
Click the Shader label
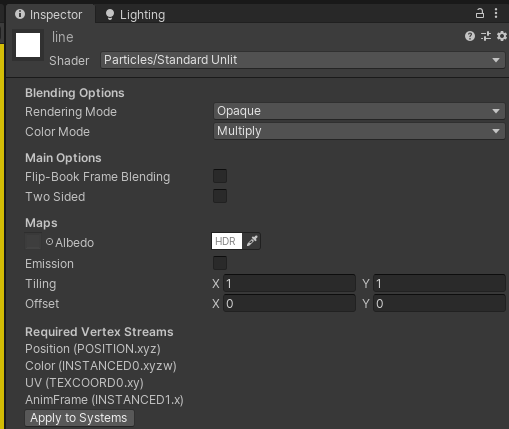click(69, 61)
